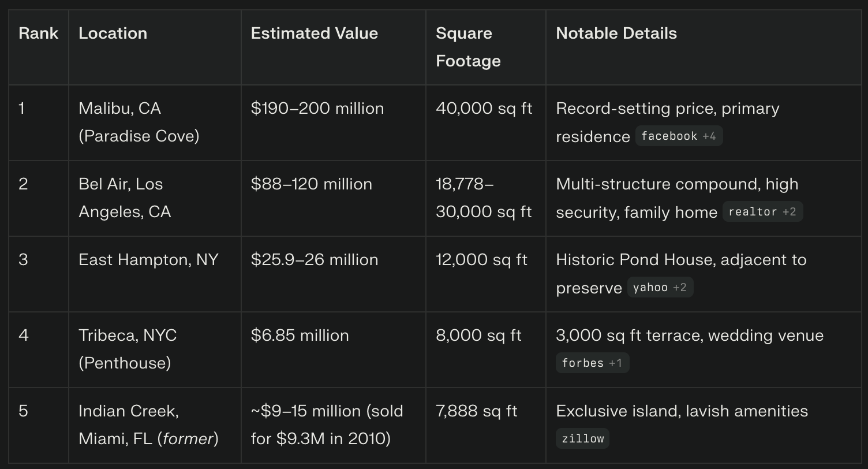This screenshot has width=868, height=469.
Task: Click the Bel Air, Los Angeles cell
Action: [x=155, y=199]
